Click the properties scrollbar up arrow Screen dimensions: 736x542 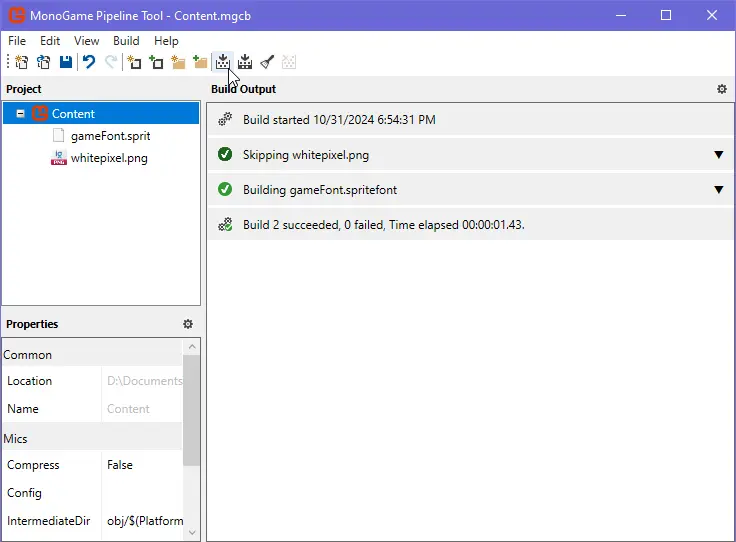click(192, 346)
